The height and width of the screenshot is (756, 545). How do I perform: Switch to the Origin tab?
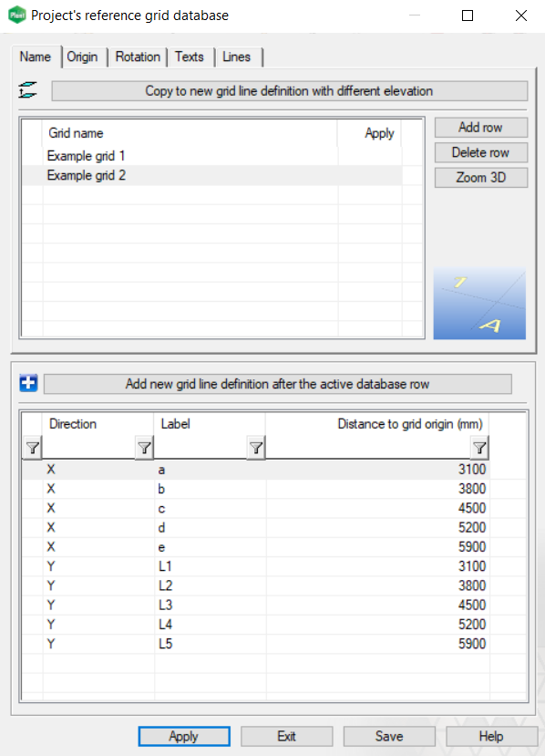(83, 57)
